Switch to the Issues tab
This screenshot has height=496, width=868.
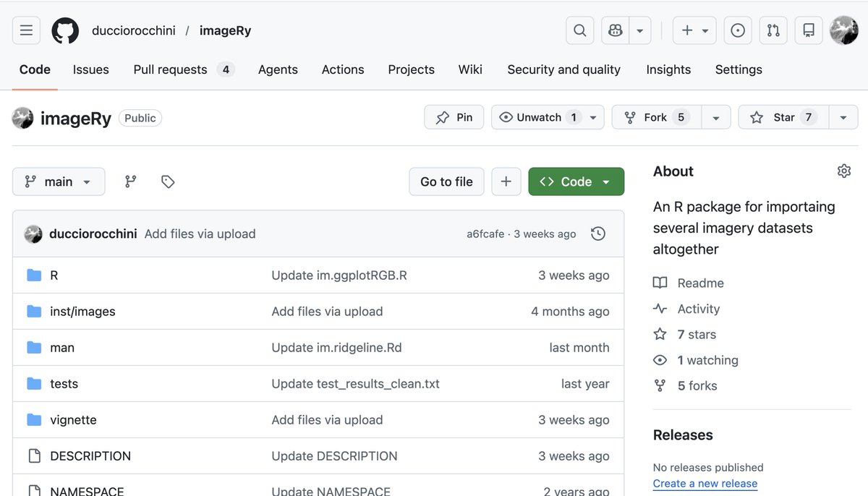[91, 69]
